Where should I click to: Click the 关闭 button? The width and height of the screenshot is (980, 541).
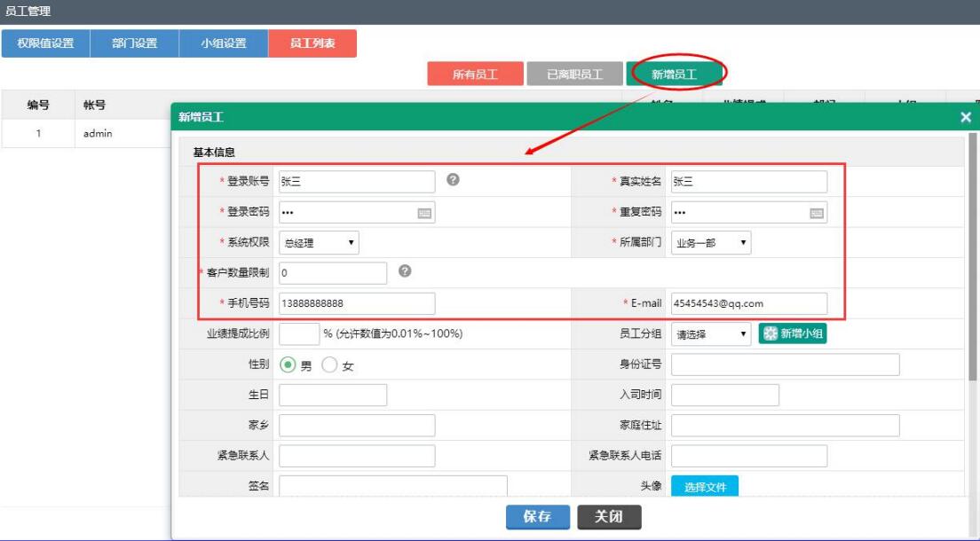pyautogui.click(x=609, y=517)
